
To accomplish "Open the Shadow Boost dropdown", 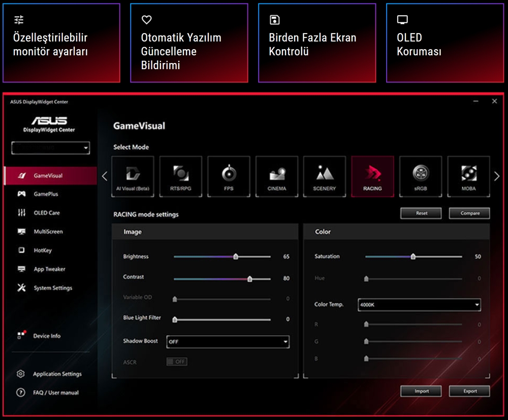I will coord(228,341).
